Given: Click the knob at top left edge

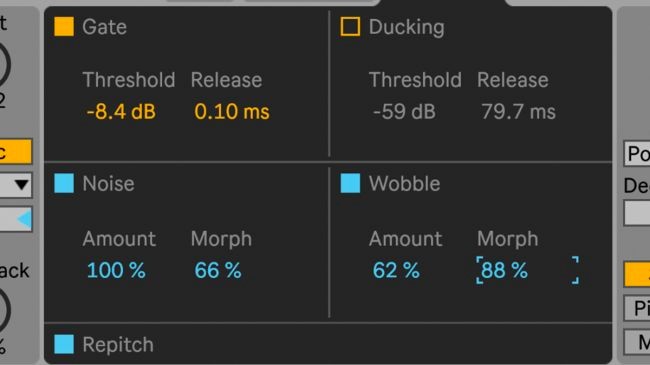Looking at the screenshot, I should pos(4,64).
